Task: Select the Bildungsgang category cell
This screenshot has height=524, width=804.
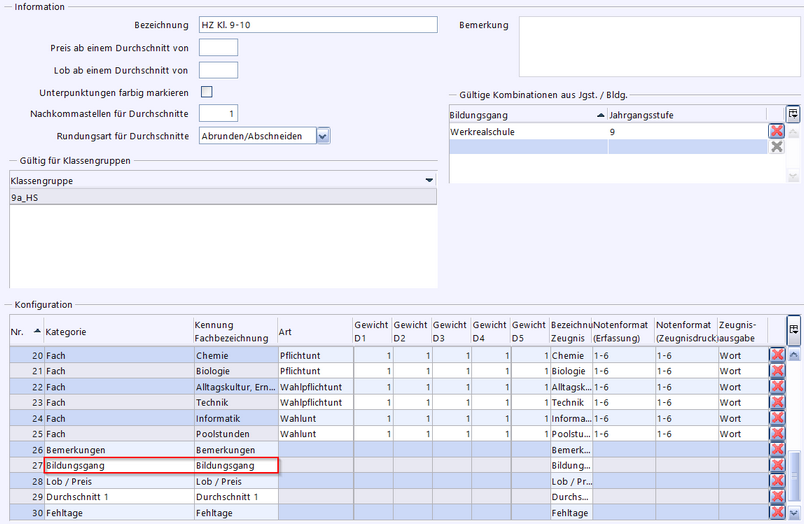Action: (118, 466)
